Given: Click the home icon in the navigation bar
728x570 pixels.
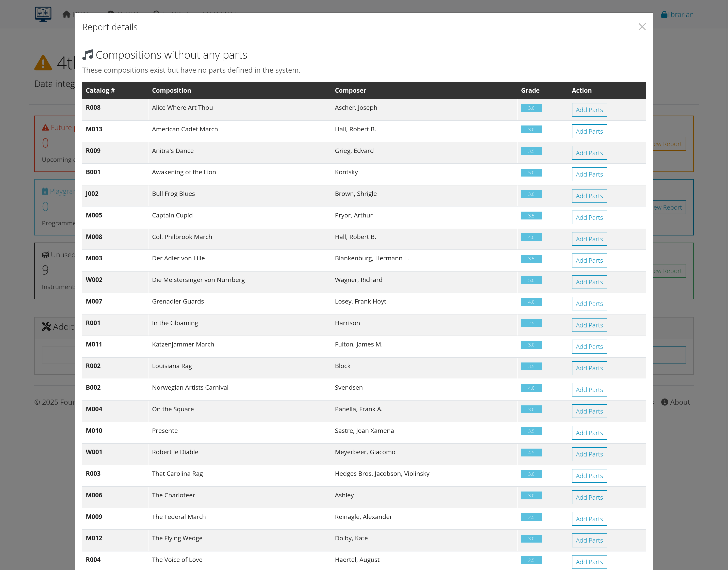Looking at the screenshot, I should tap(66, 14).
